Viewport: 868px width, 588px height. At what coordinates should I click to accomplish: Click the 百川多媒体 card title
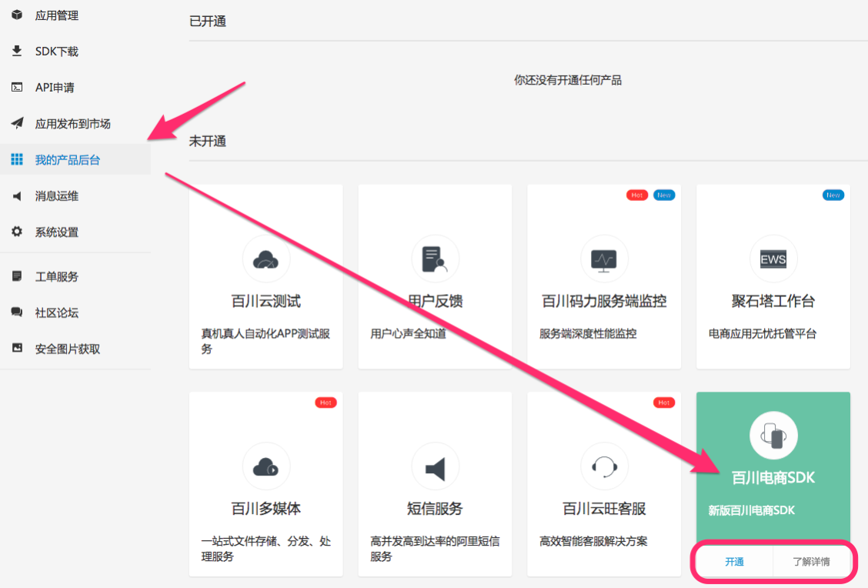point(265,508)
